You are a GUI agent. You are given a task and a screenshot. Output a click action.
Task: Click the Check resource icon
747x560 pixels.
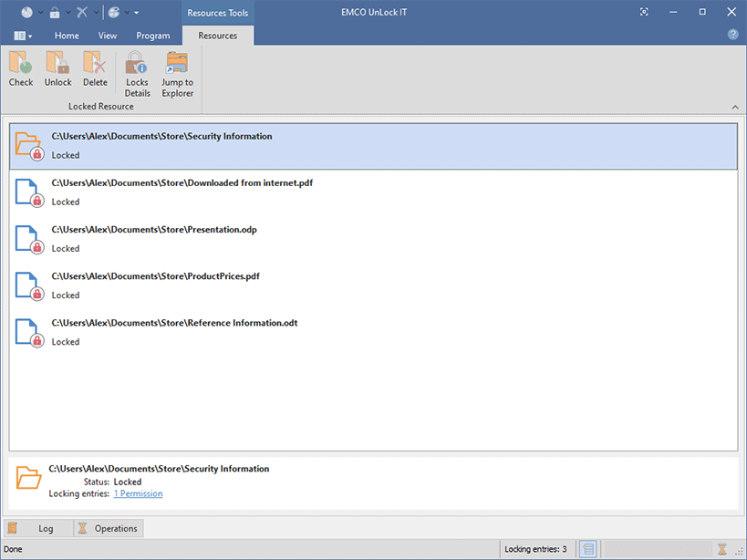pyautogui.click(x=21, y=64)
